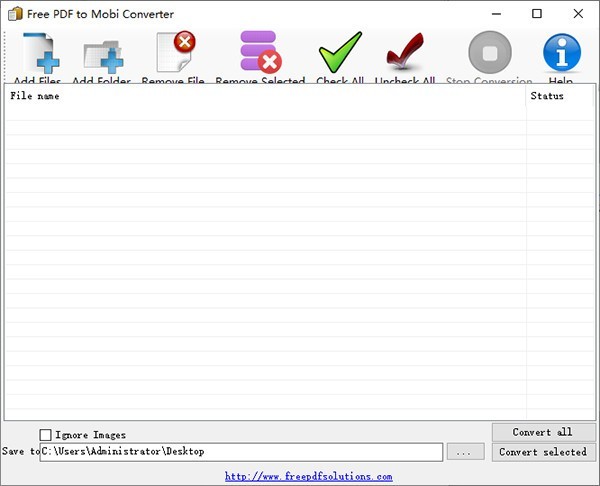Close the Free PDF to Mobi Converter window

tap(578, 14)
